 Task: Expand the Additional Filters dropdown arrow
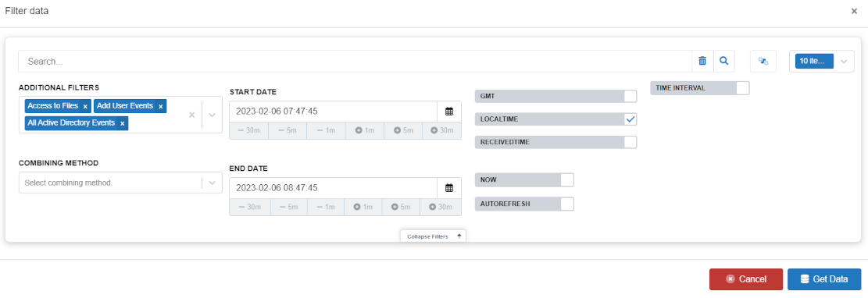(212, 115)
